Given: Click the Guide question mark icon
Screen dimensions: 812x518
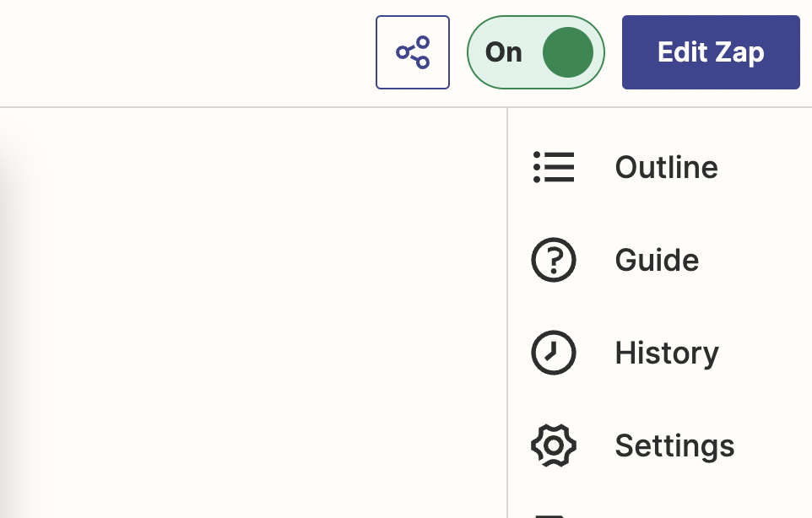Looking at the screenshot, I should click(x=554, y=260).
